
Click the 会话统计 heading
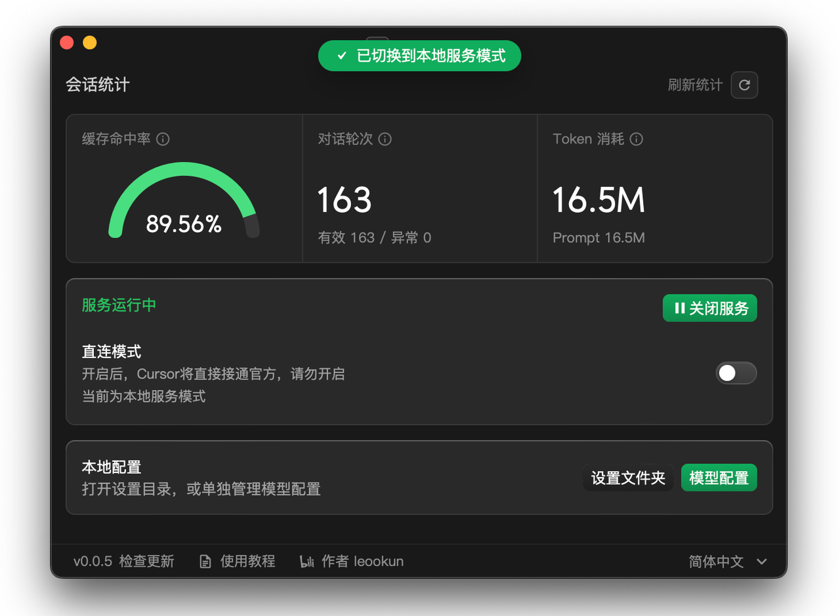[97, 85]
